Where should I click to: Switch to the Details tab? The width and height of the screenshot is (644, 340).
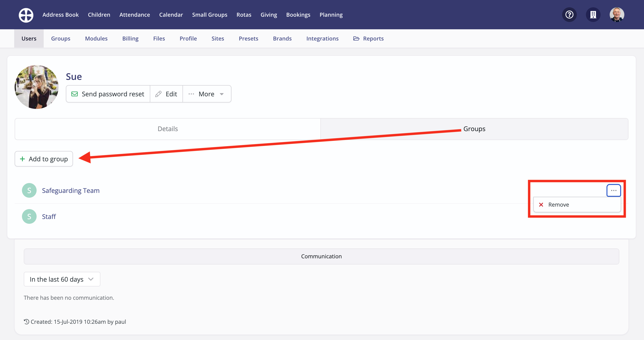tap(167, 129)
